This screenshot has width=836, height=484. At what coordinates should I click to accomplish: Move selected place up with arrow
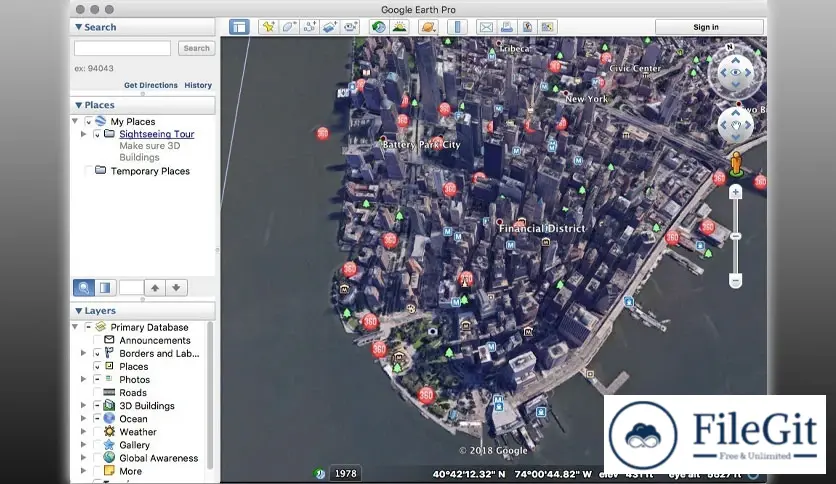pyautogui.click(x=155, y=288)
